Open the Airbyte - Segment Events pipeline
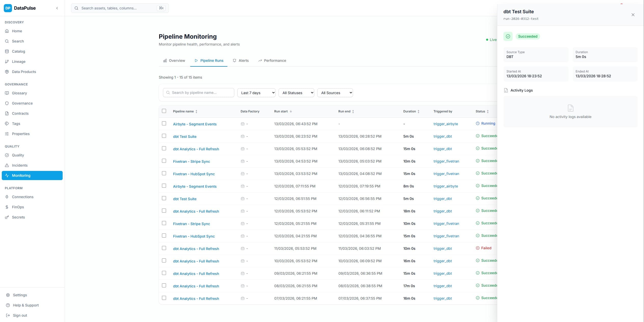 195,124
